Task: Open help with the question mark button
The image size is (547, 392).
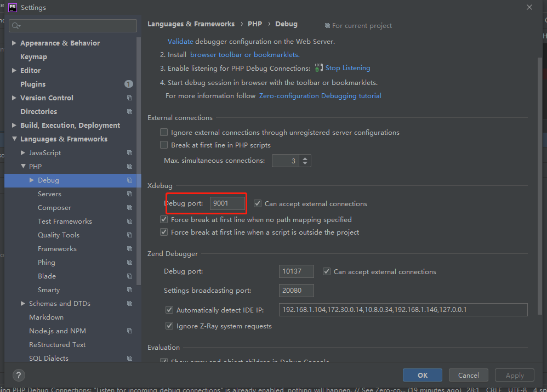Action: point(19,375)
